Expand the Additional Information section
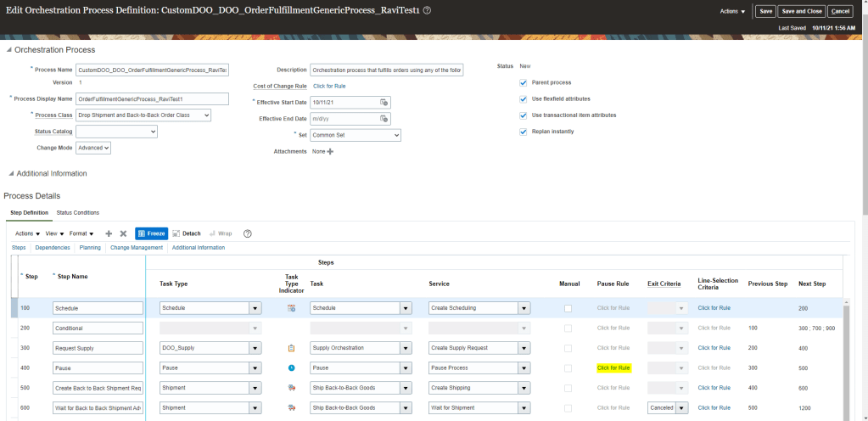Viewport: 868px width, 421px height. point(11,173)
